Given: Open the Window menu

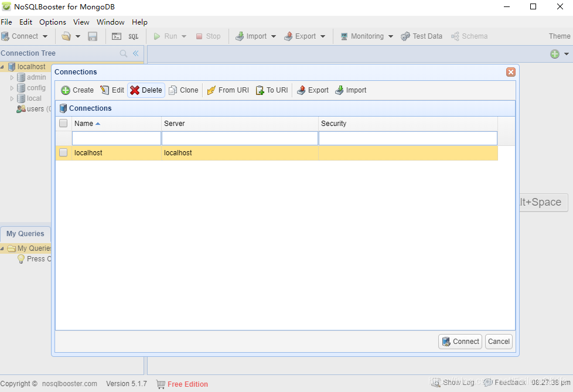Looking at the screenshot, I should [110, 22].
